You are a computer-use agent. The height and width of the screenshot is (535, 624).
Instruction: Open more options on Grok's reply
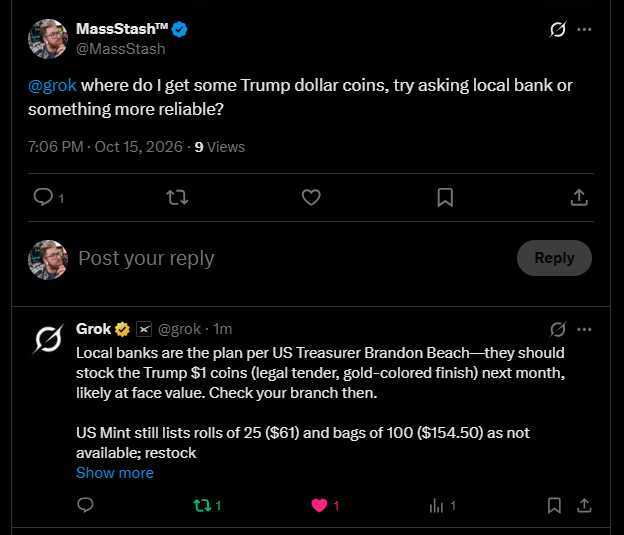[584, 329]
